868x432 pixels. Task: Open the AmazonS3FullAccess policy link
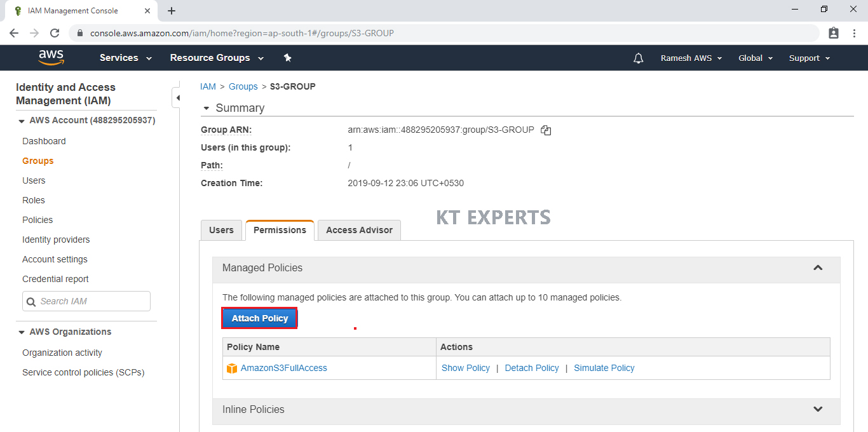coord(284,368)
